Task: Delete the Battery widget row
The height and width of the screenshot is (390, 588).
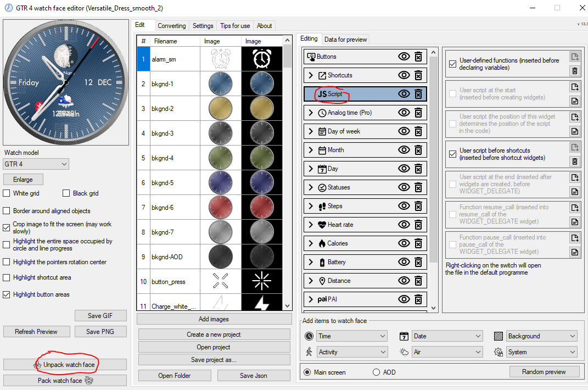Action: coord(418,262)
